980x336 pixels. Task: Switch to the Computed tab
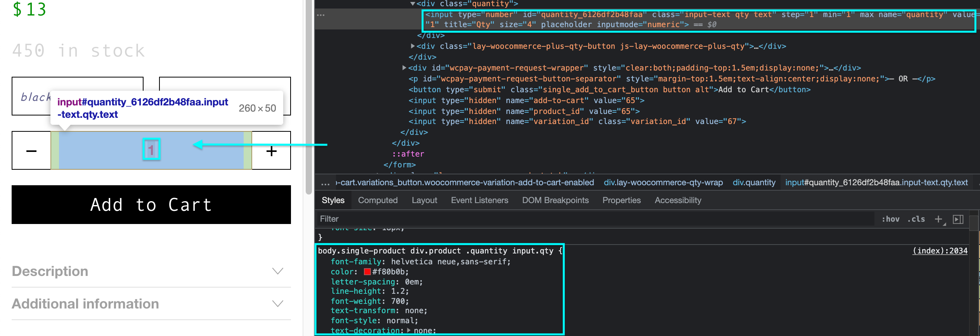point(377,200)
